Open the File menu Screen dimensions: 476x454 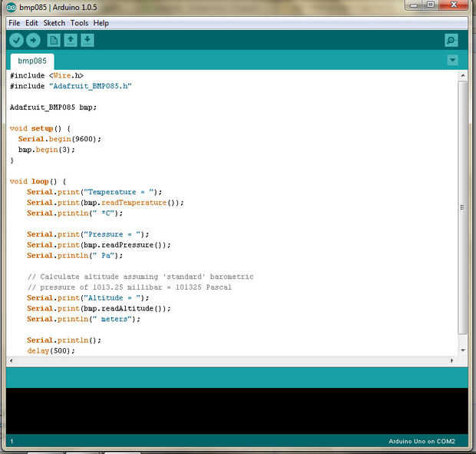[x=15, y=23]
